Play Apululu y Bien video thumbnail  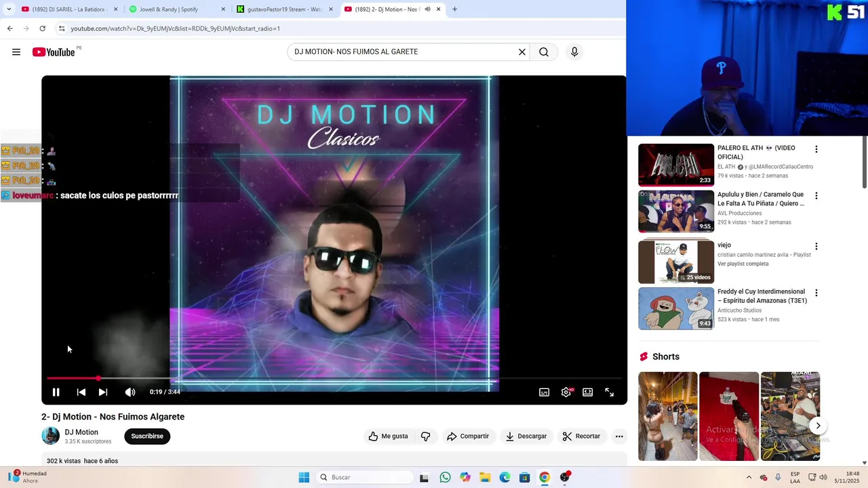[x=676, y=211]
